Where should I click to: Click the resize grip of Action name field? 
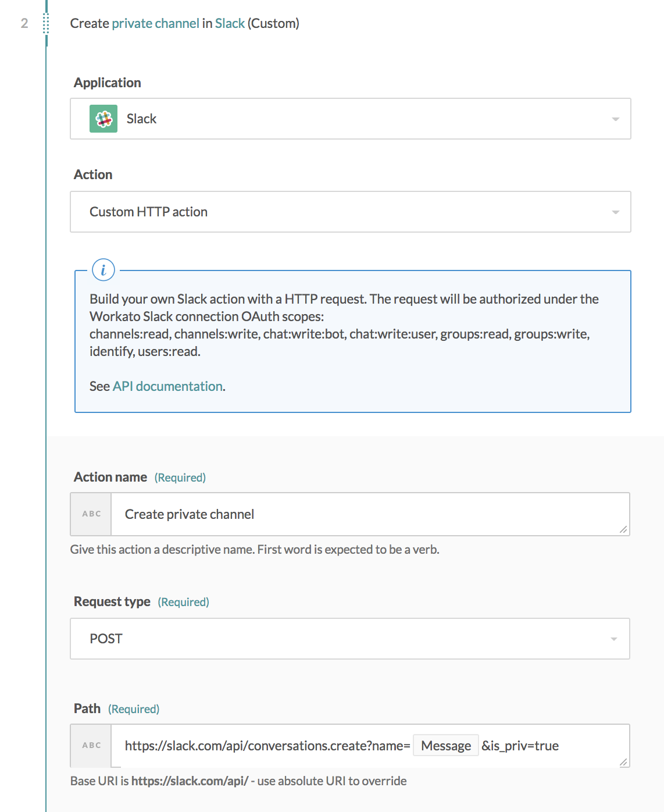pos(623,529)
